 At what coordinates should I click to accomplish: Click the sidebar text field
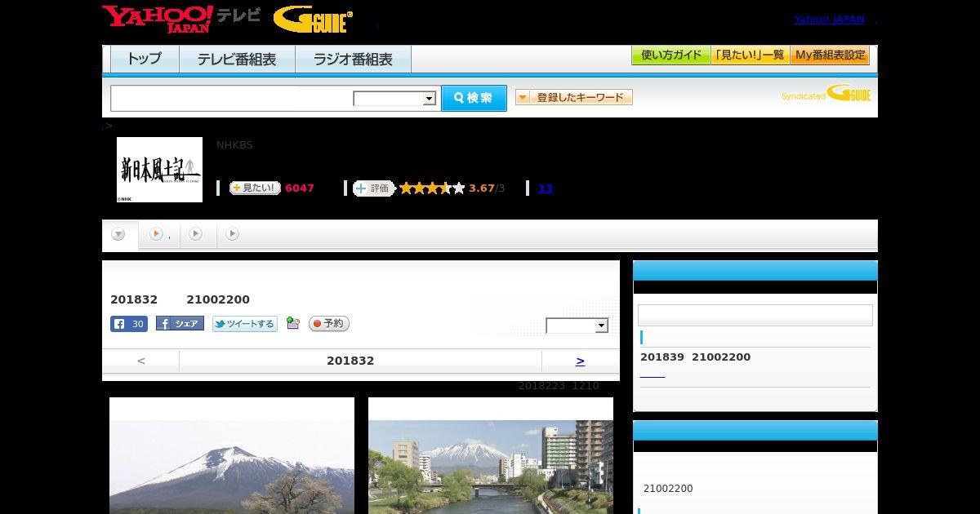[755, 316]
